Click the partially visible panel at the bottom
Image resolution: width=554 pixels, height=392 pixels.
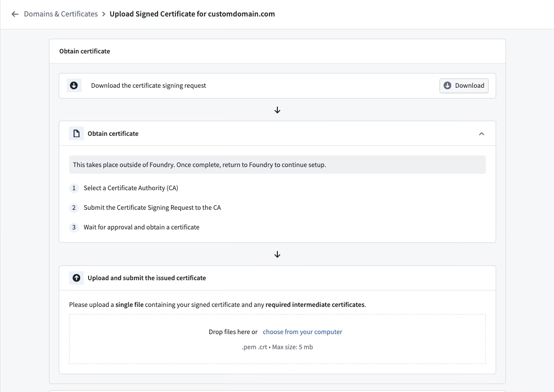pyautogui.click(x=277, y=390)
